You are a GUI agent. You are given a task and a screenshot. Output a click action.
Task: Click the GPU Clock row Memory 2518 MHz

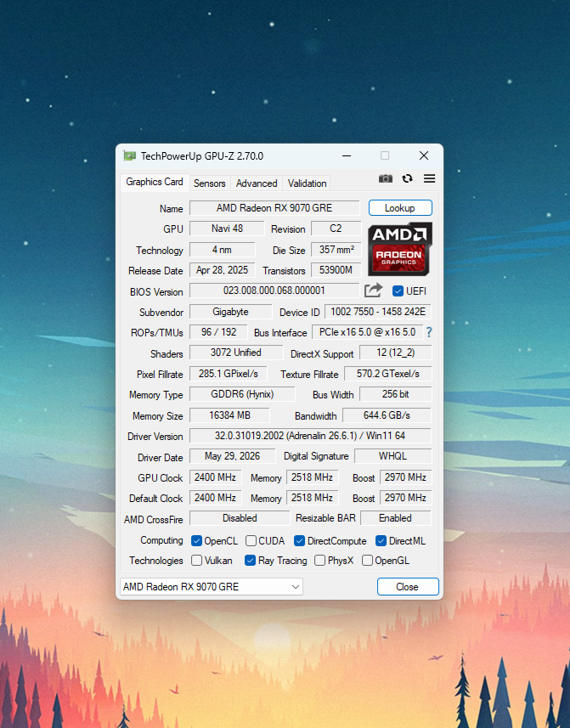point(312,477)
